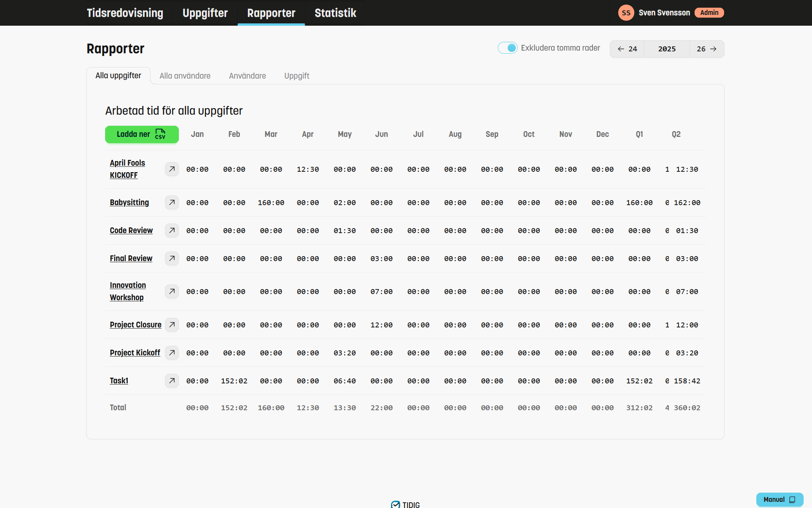Open the Babysitting task link
Screen dimensions: 812x508
tap(129, 202)
